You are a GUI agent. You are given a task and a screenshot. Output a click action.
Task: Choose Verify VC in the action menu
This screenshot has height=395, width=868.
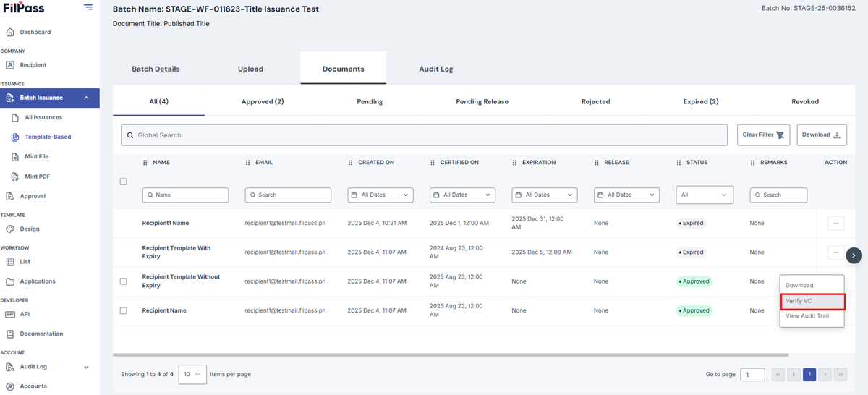click(x=812, y=301)
